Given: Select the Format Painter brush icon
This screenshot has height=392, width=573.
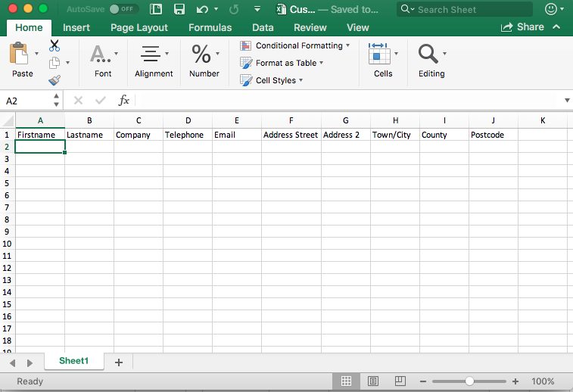Looking at the screenshot, I should pos(54,80).
